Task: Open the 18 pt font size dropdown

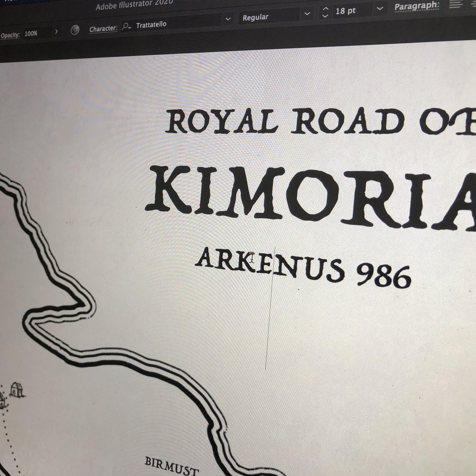Action: click(x=380, y=9)
